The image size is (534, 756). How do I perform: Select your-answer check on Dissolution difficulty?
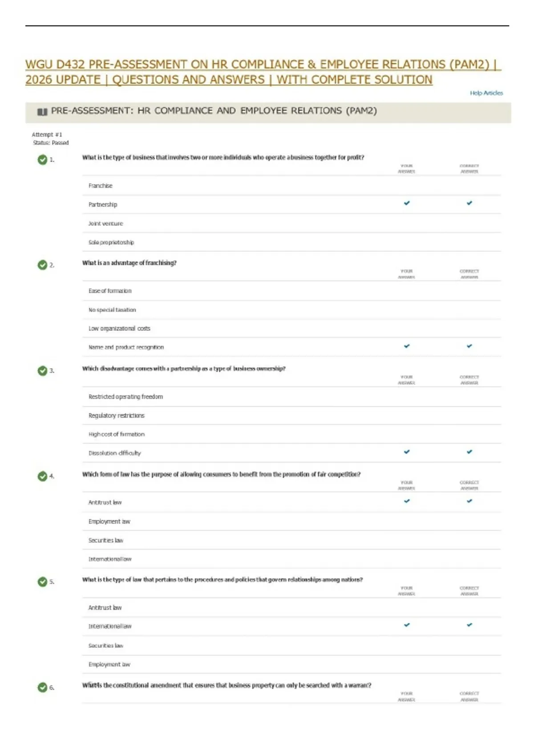coord(407,452)
